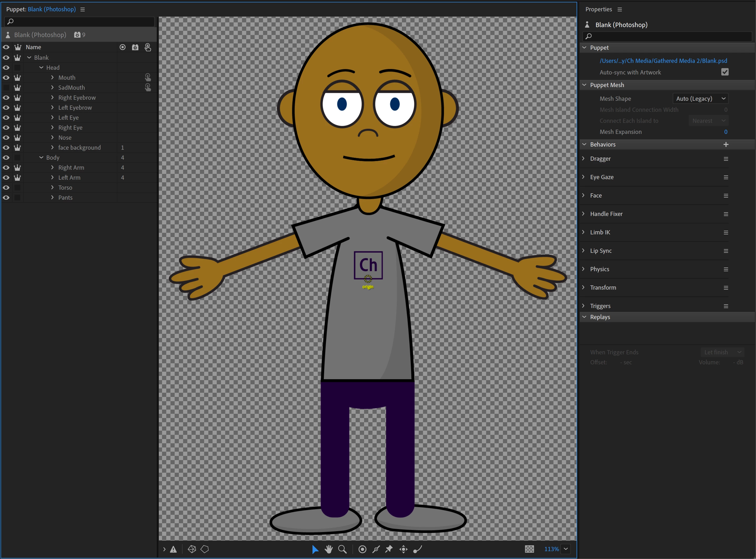Select the Dangle tool
This screenshot has height=559, width=756.
click(x=418, y=549)
